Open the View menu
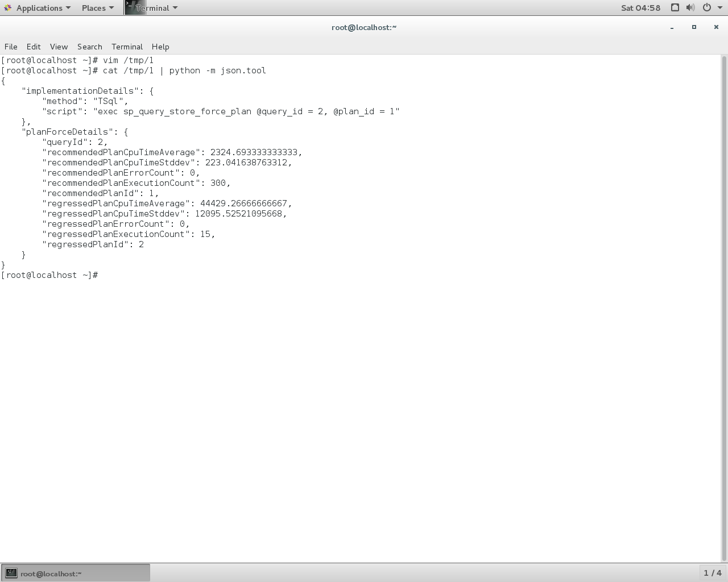This screenshot has height=582, width=728. click(x=59, y=47)
